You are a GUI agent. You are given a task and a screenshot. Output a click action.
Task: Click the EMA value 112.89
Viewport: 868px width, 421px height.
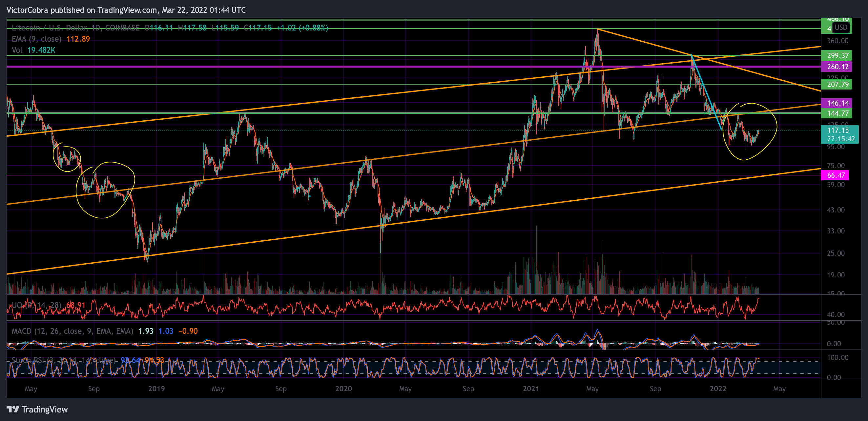78,39
